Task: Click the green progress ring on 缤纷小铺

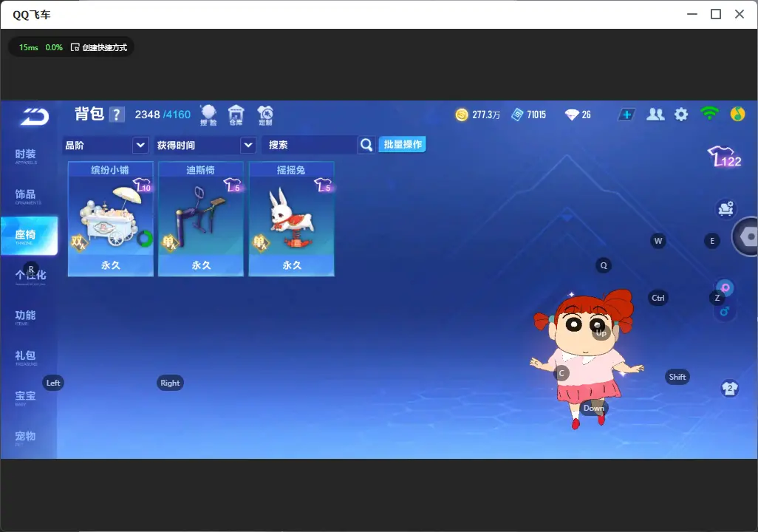Action: point(145,239)
